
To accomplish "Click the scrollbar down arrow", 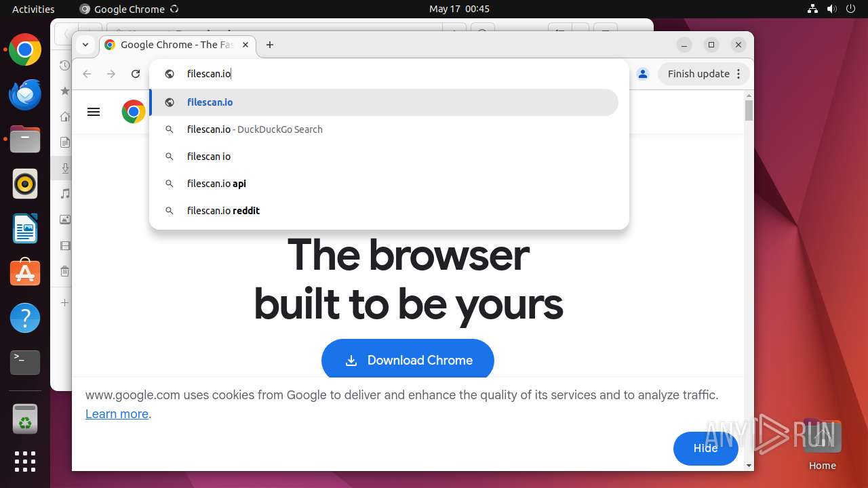I will click(x=749, y=466).
